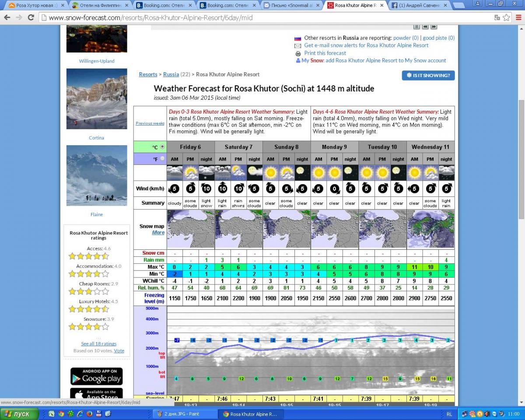
Task: Switch to Paint window '2 дня.JPG' in taskbar
Action: click(185, 414)
